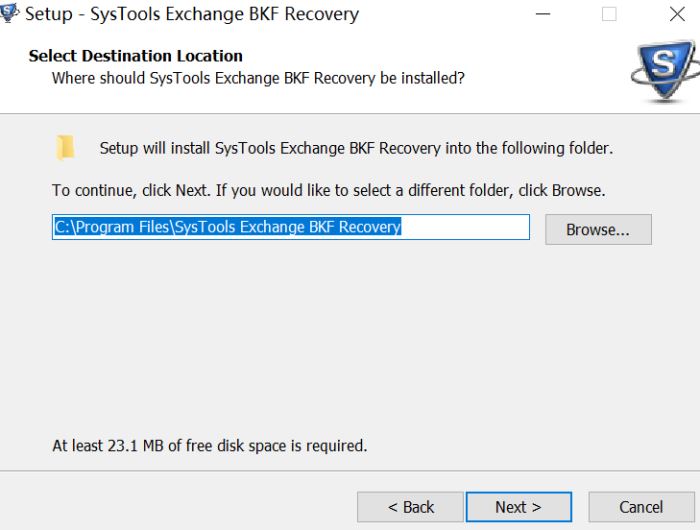Viewport: 700px width, 530px height.
Task: Click the free disk space requirement text
Action: click(209, 445)
